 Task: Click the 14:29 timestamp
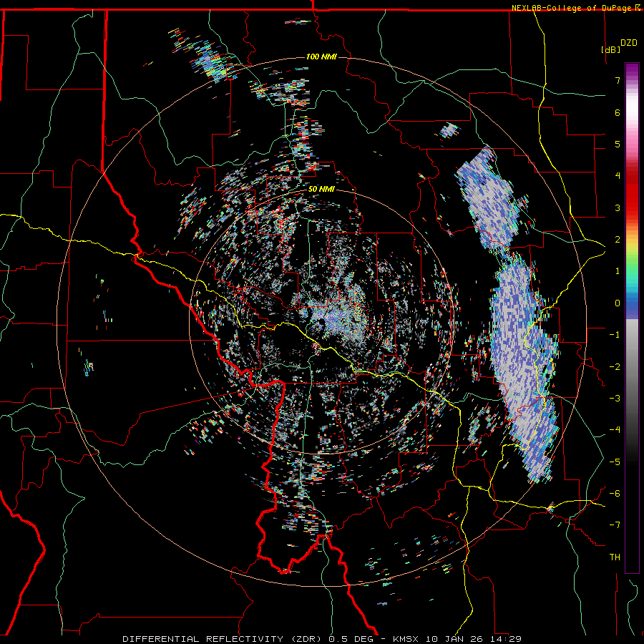(506, 639)
